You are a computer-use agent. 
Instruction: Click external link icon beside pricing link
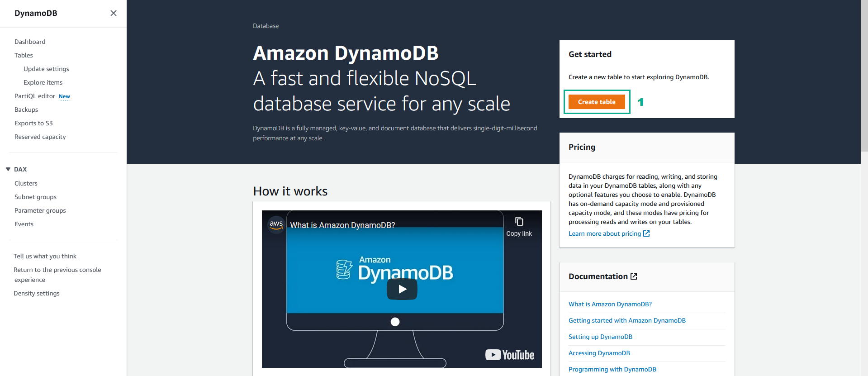click(646, 233)
